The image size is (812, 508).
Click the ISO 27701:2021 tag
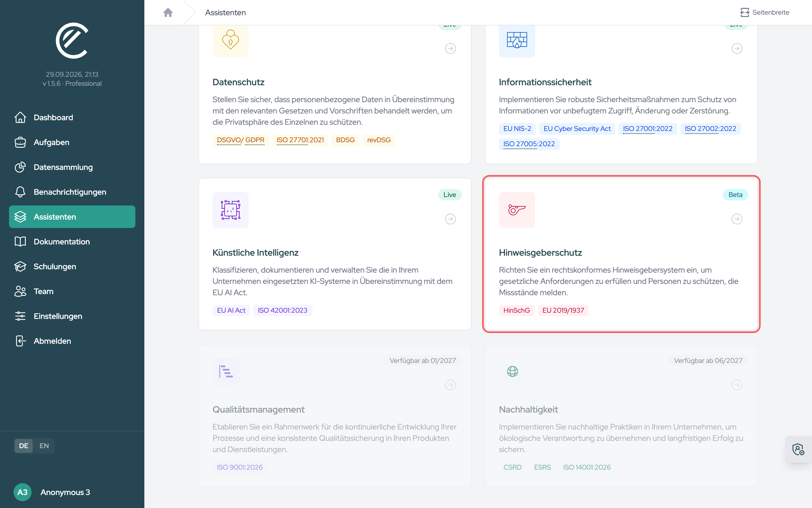click(300, 140)
